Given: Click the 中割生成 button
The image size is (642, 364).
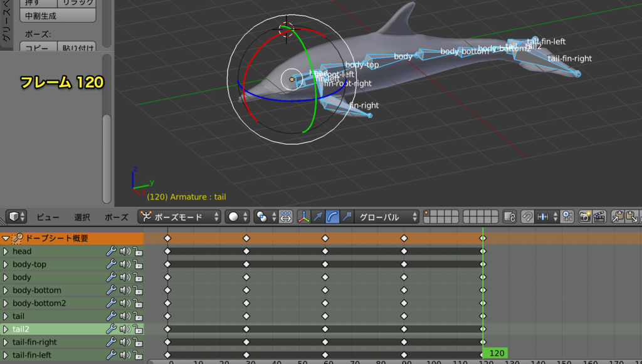Looking at the screenshot, I should [x=58, y=16].
